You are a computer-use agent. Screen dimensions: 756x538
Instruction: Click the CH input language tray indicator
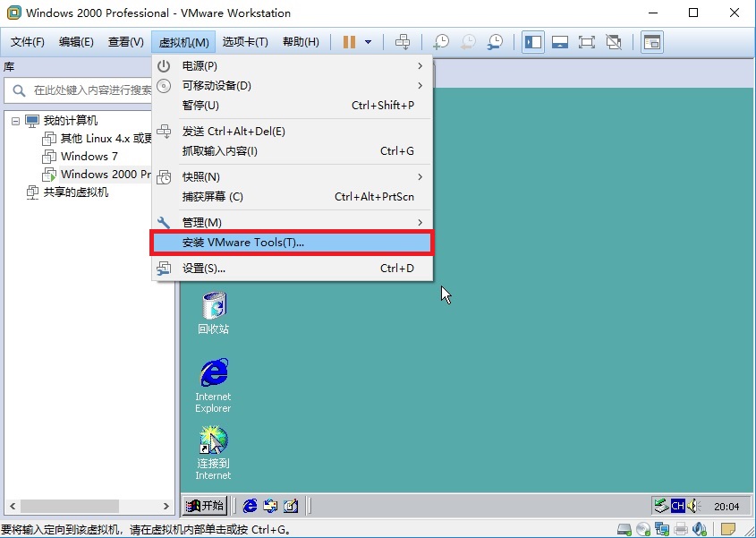[678, 506]
